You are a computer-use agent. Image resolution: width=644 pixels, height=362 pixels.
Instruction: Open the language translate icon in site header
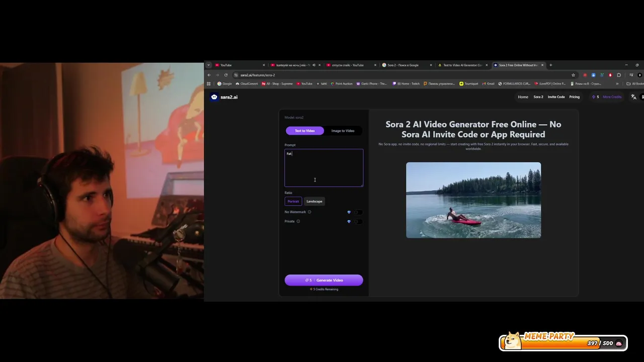point(633,97)
